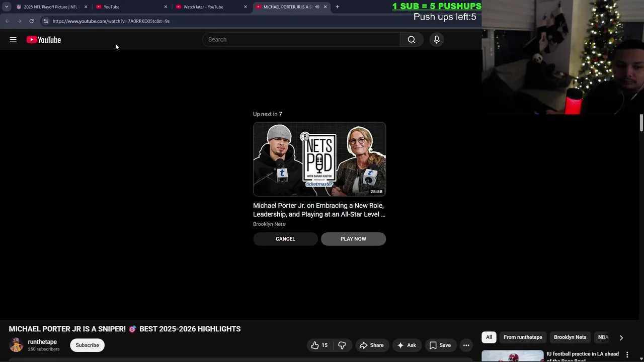Open Brooklyn Nets channel under next video

tap(269, 224)
